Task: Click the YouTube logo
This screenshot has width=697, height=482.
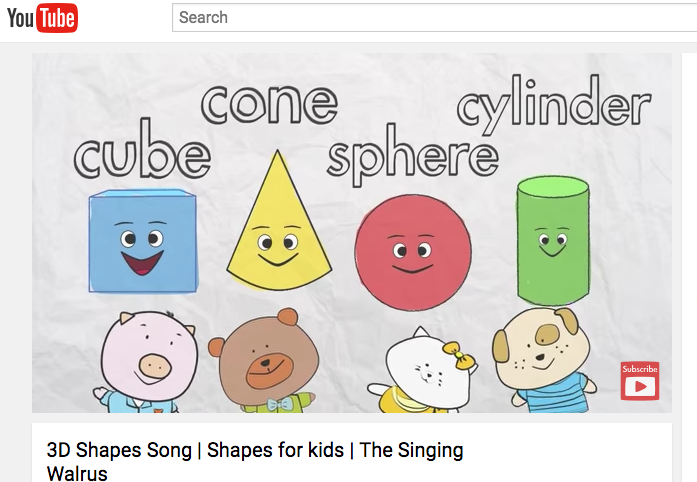Action: pos(42,18)
